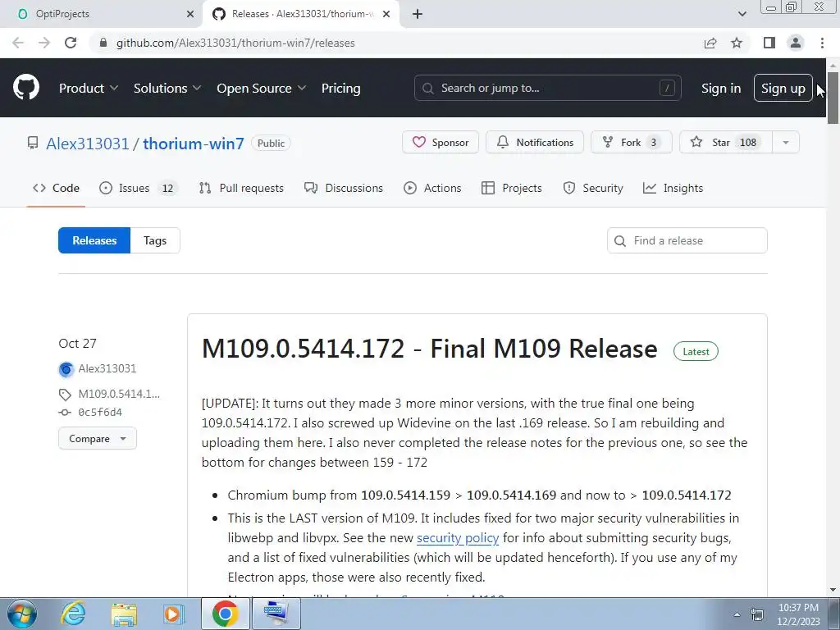
Task: Open commit 0c5f6d4
Action: pyautogui.click(x=100, y=413)
